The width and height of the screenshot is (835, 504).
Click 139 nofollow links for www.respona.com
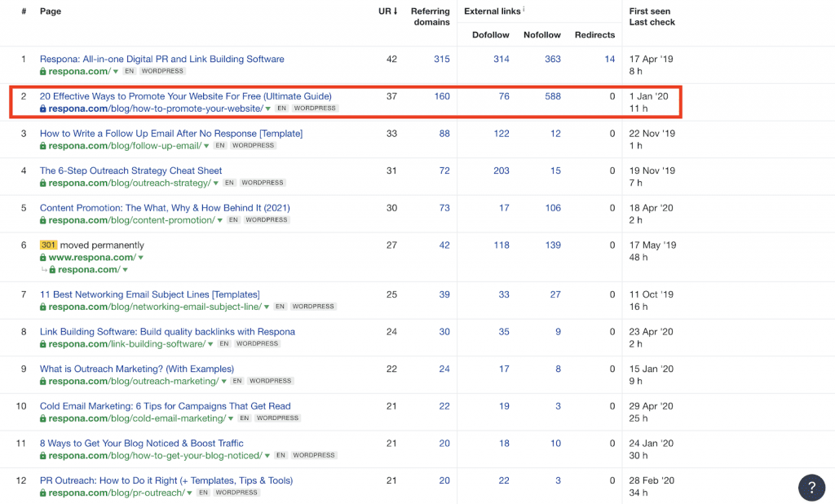click(553, 245)
